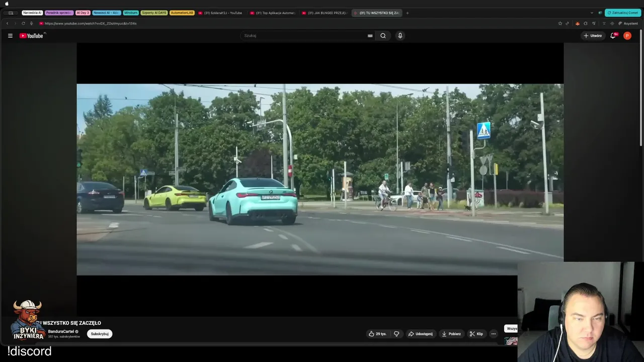Open the Nowości AI tab group
644x362 pixels.
pyautogui.click(x=106, y=13)
